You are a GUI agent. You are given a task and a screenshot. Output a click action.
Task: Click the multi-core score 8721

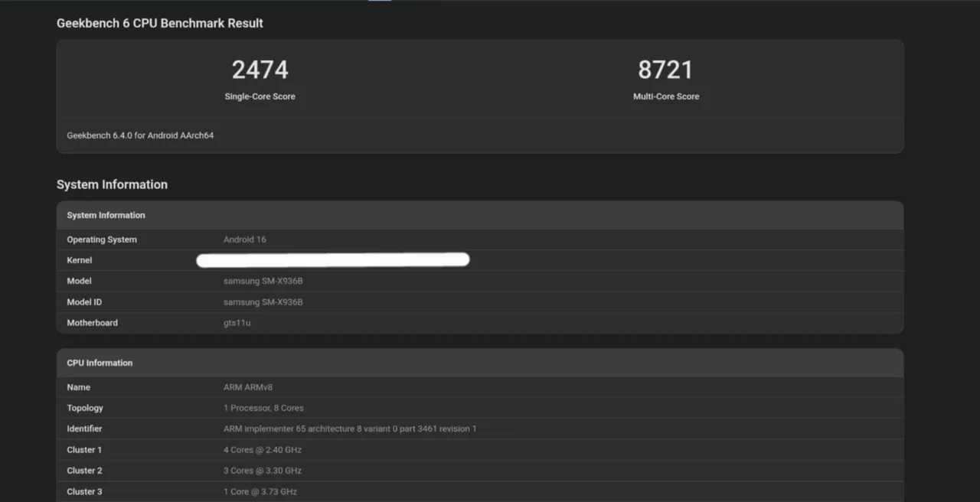click(x=665, y=70)
